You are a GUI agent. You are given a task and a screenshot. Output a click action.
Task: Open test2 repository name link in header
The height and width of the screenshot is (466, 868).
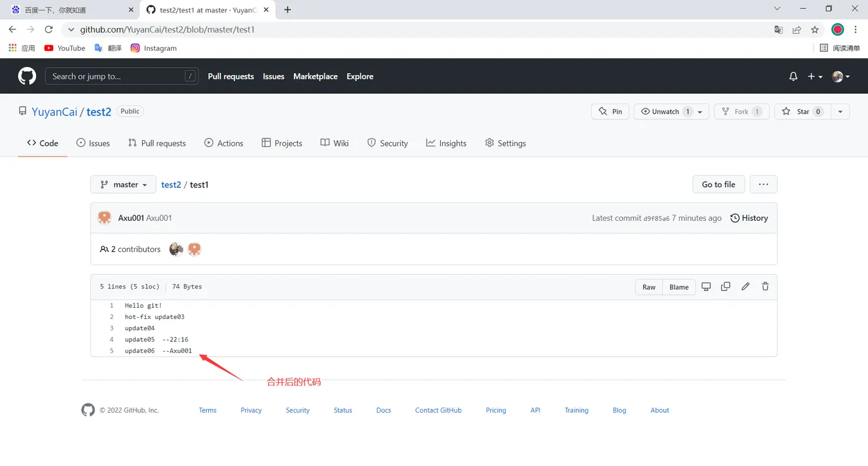coord(99,112)
